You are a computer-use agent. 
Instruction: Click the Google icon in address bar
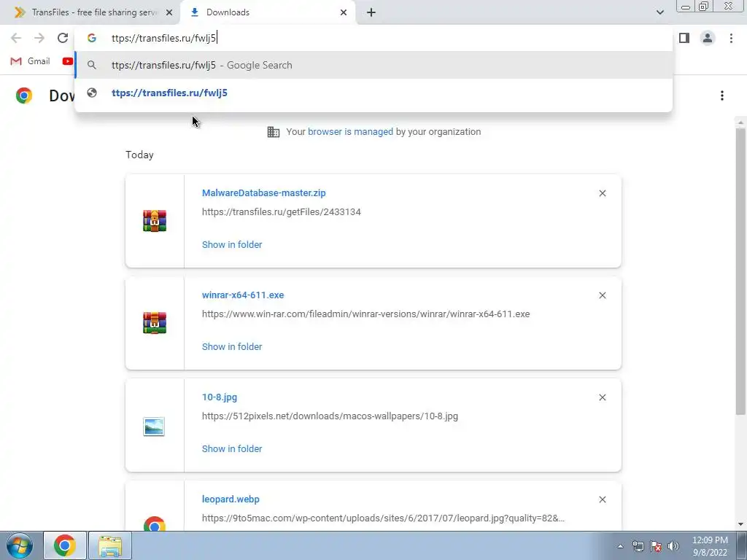(91, 38)
